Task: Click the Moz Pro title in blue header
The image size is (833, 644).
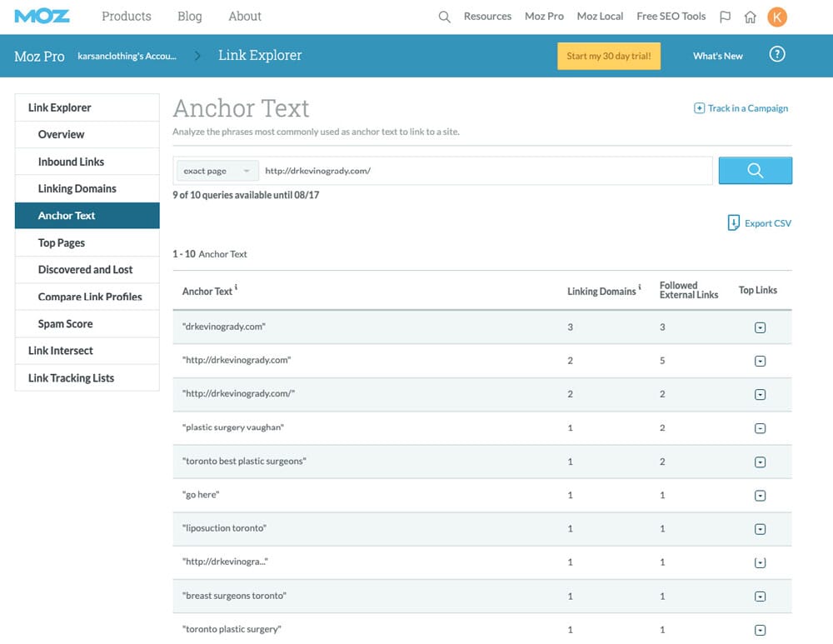Action: click(39, 57)
